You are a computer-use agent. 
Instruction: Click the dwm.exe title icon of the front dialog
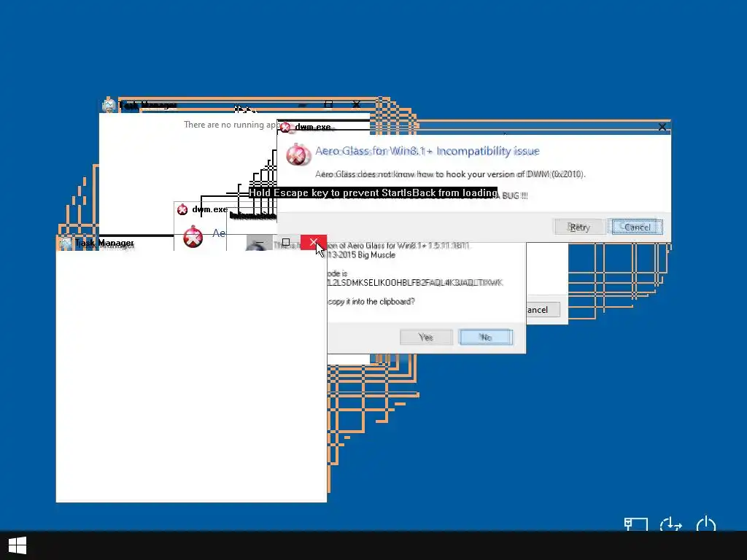[x=285, y=127]
